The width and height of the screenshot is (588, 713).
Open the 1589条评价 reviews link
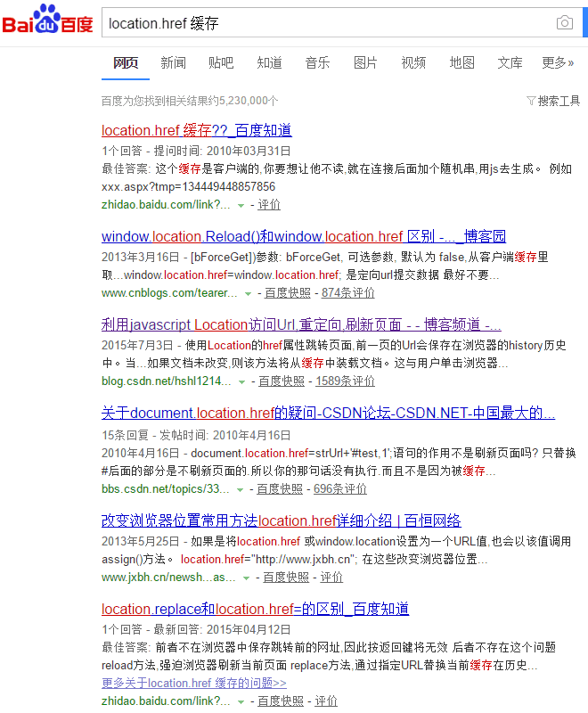[346, 381]
